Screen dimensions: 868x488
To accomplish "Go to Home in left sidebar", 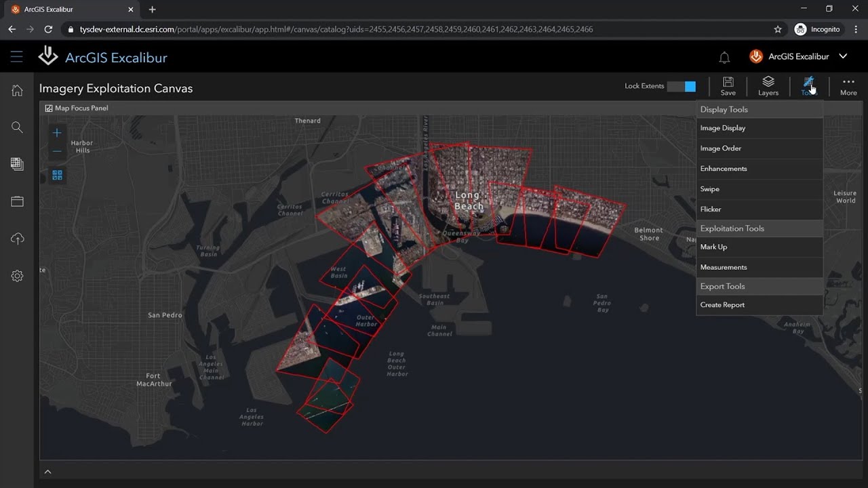I will (17, 91).
